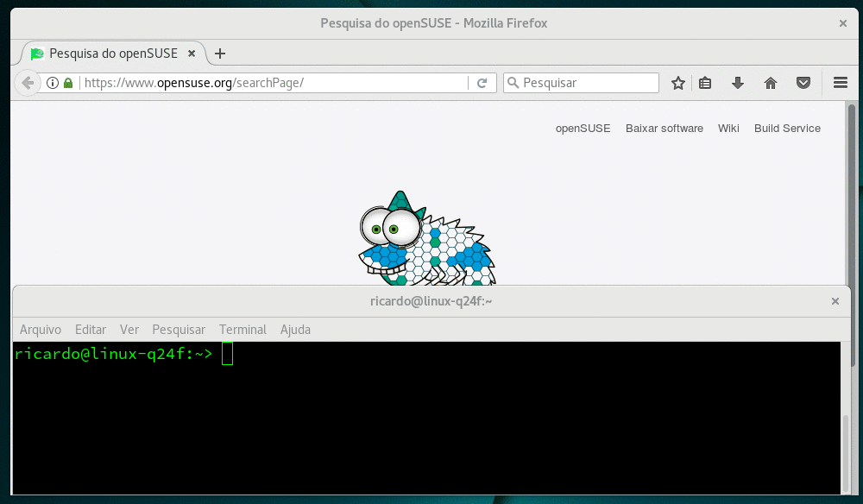The width and height of the screenshot is (863, 504).
Task: Bookmark this page with star icon
Action: (x=678, y=83)
